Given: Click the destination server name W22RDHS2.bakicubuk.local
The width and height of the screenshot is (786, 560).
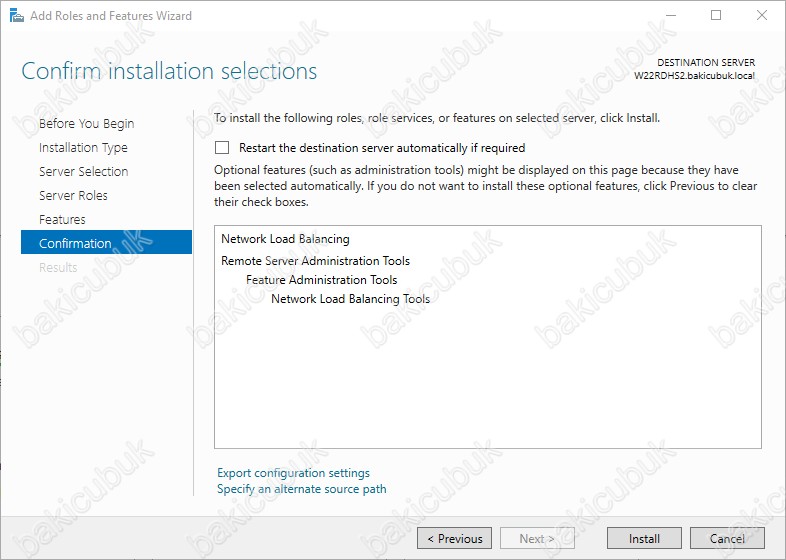Looking at the screenshot, I should tap(694, 76).
